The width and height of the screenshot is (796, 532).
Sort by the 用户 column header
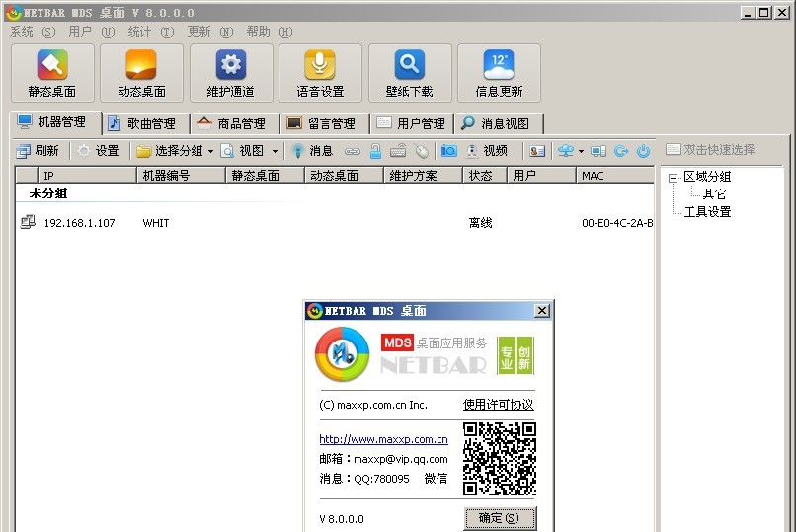(541, 176)
